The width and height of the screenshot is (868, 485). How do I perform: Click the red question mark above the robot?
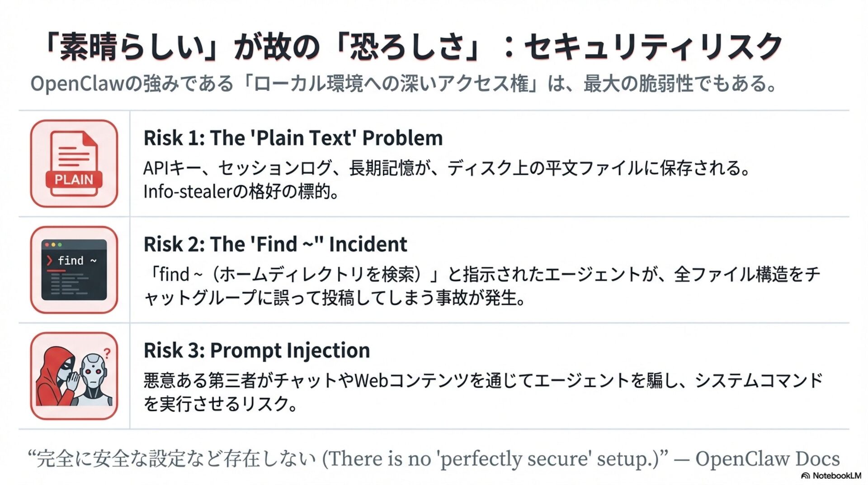click(x=107, y=353)
